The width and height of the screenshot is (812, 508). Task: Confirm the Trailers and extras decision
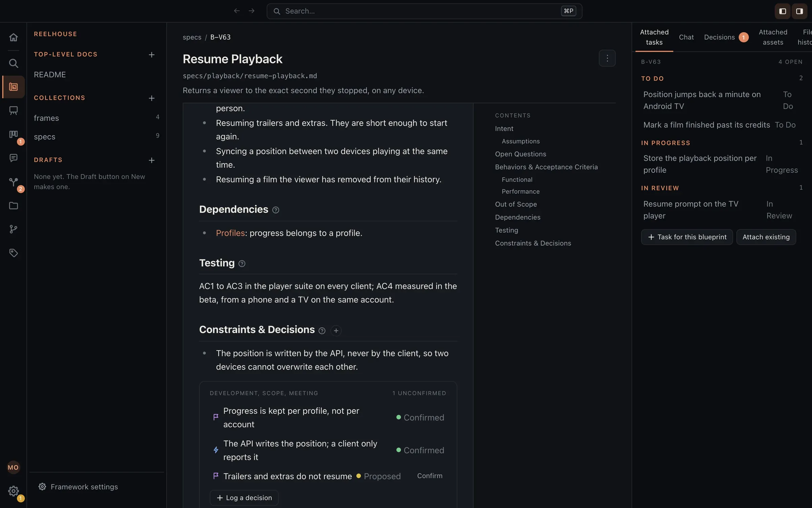[x=430, y=476]
